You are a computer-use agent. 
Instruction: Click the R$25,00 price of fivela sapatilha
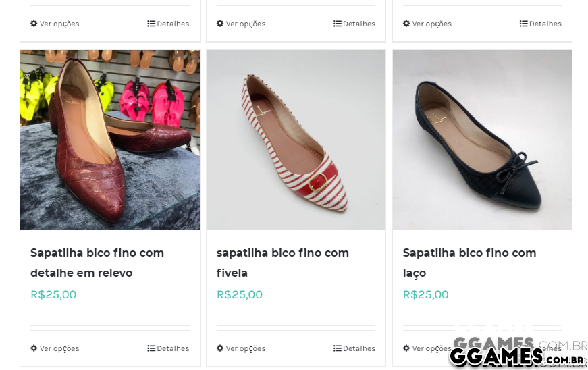pos(240,294)
